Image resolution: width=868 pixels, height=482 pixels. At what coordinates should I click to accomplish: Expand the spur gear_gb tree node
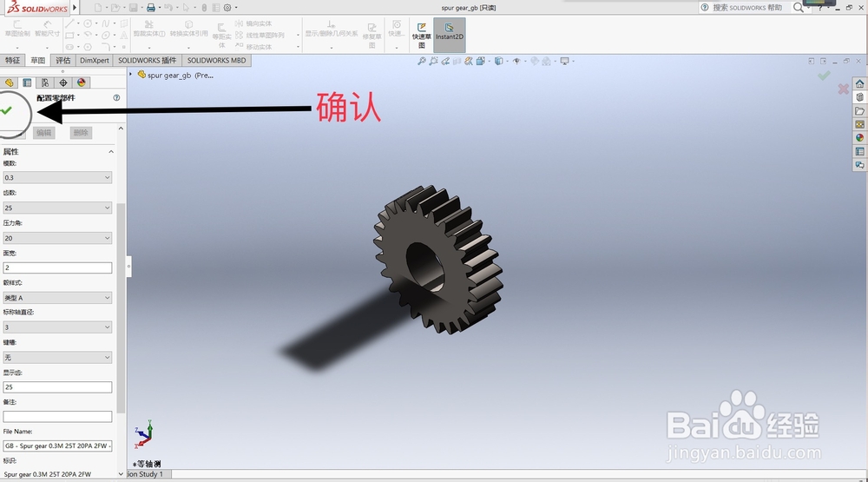coord(131,74)
